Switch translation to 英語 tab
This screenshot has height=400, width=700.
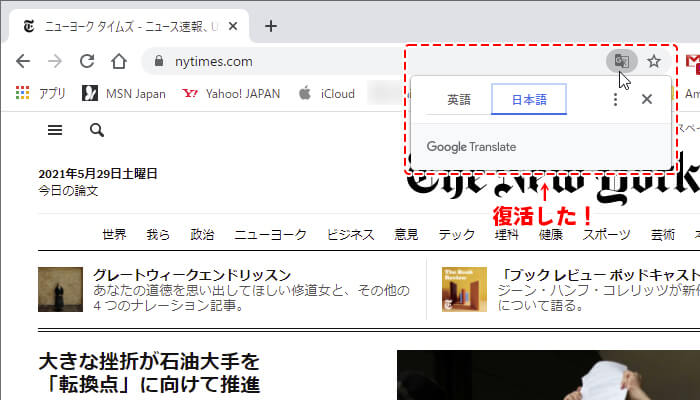pos(459,100)
